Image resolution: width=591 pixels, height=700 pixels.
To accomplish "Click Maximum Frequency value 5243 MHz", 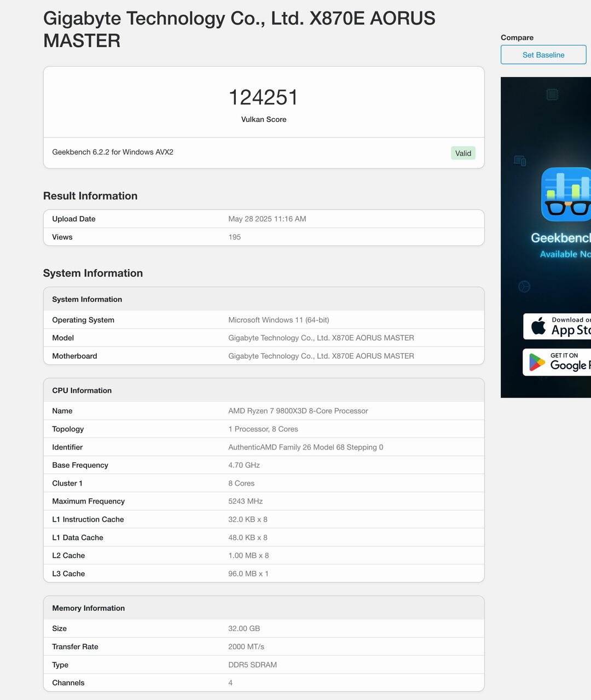I will click(246, 501).
